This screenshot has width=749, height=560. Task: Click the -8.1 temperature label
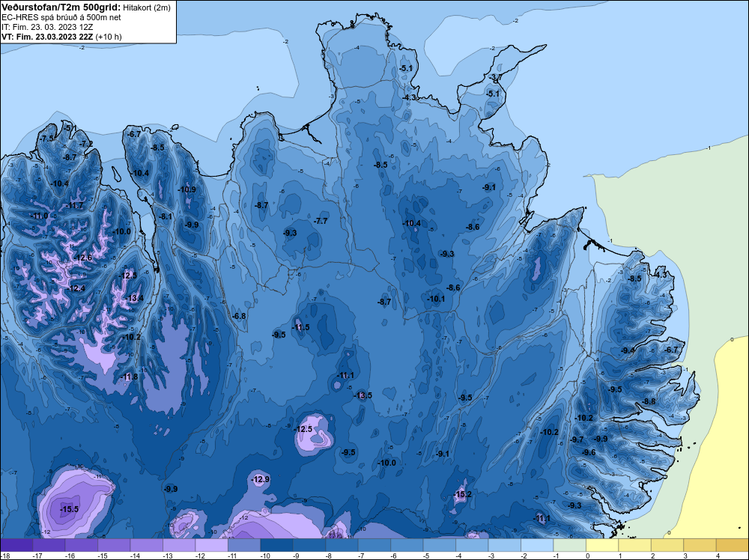[x=166, y=216]
